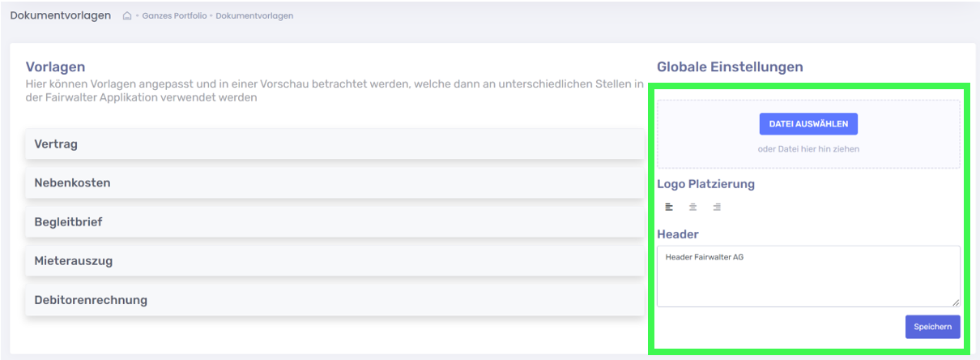Set logo placement to right-aligned
The image size is (980, 360).
coord(717,207)
